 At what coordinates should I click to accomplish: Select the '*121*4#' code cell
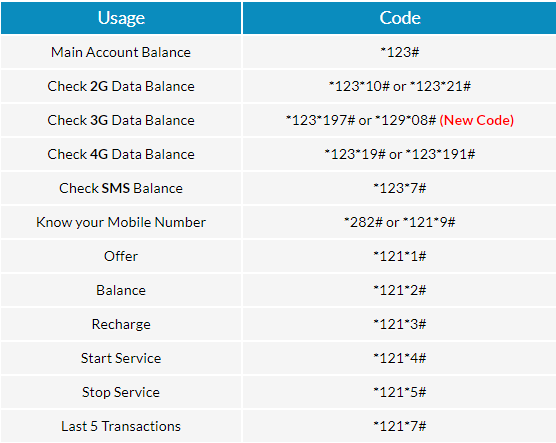[400, 358]
